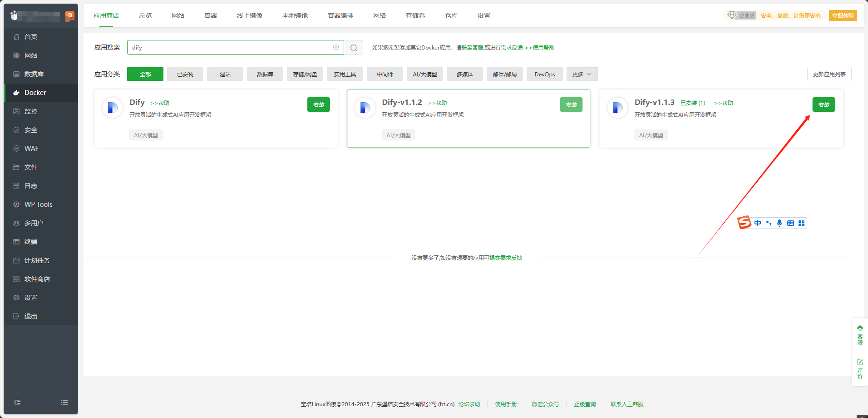Click AI/大模型 tag on Dify card
This screenshot has height=418, width=868.
[x=146, y=135]
